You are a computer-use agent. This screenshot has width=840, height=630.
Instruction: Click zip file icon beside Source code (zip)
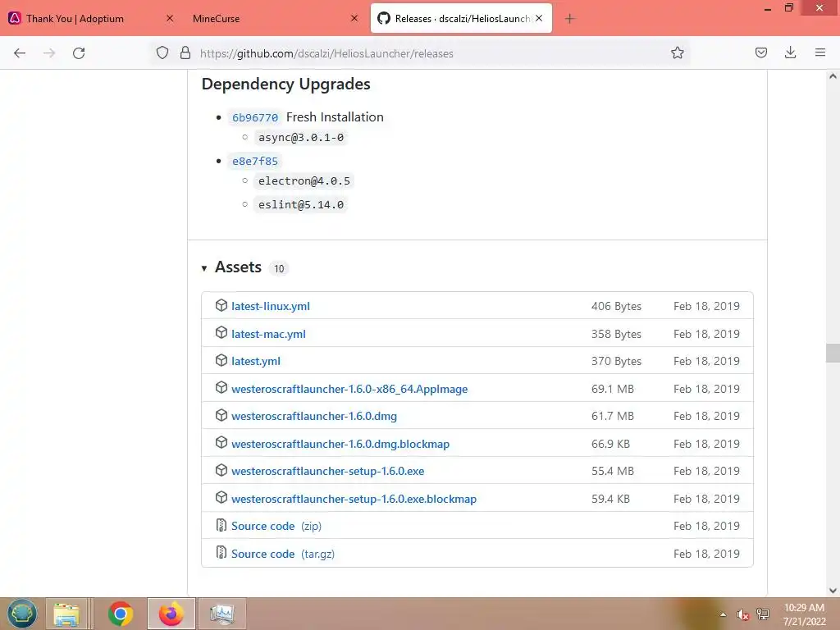pyautogui.click(x=221, y=525)
